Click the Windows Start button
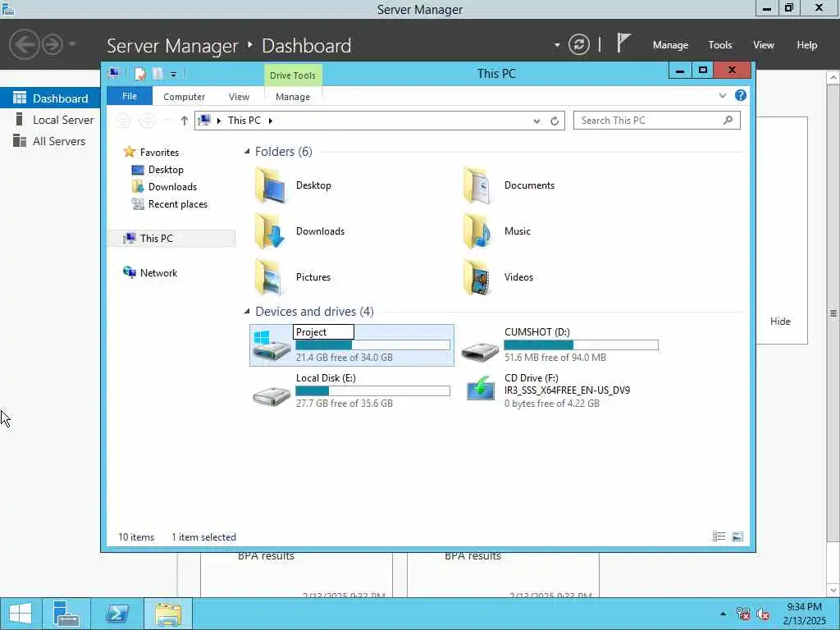This screenshot has height=630, width=840. pos(21,614)
